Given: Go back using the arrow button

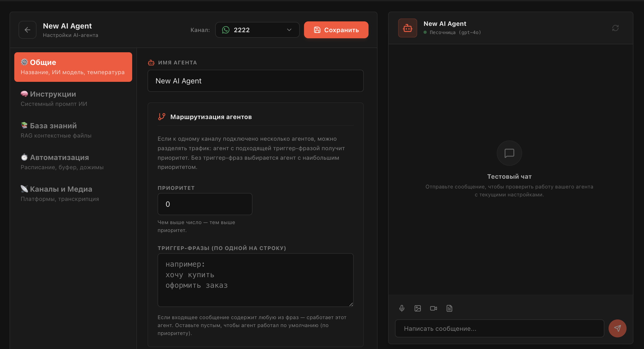Looking at the screenshot, I should [x=27, y=30].
